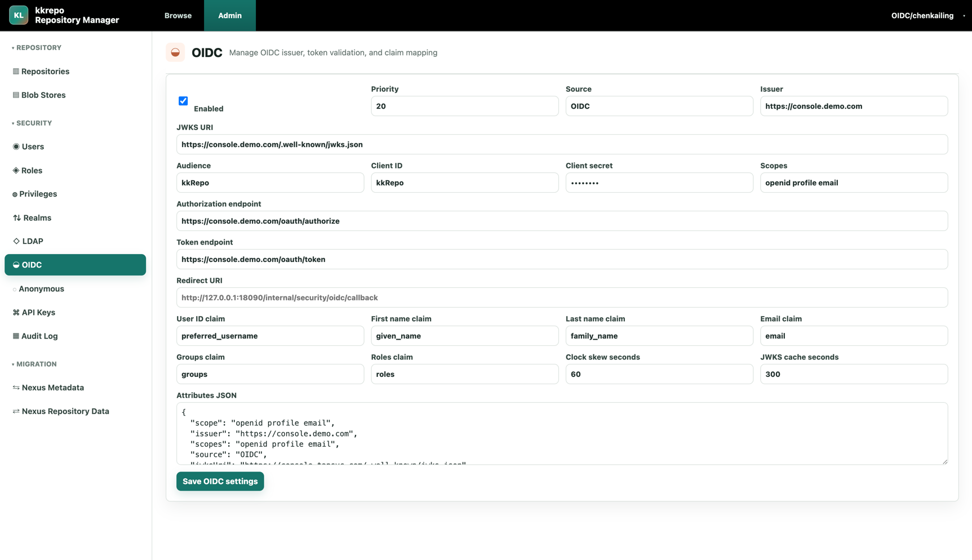Screen dimensions: 972x560
Task: Click the Source input field
Action: tap(659, 106)
